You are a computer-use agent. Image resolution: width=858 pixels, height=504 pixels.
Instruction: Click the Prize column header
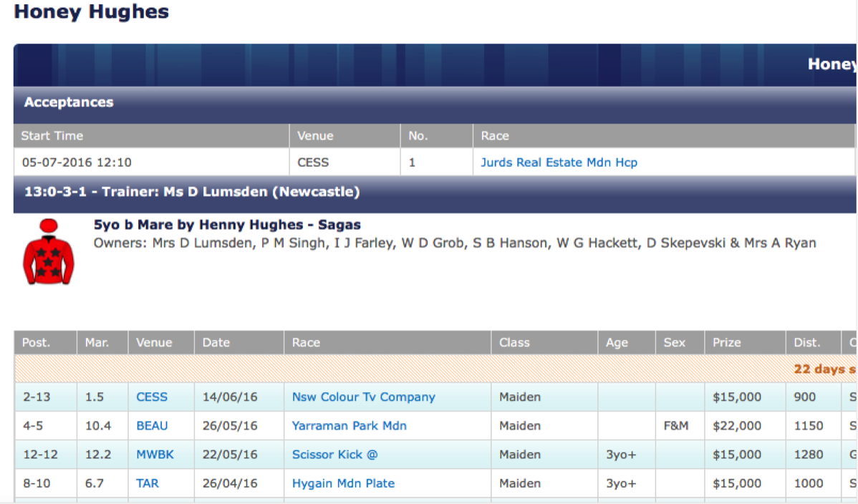coord(726,342)
